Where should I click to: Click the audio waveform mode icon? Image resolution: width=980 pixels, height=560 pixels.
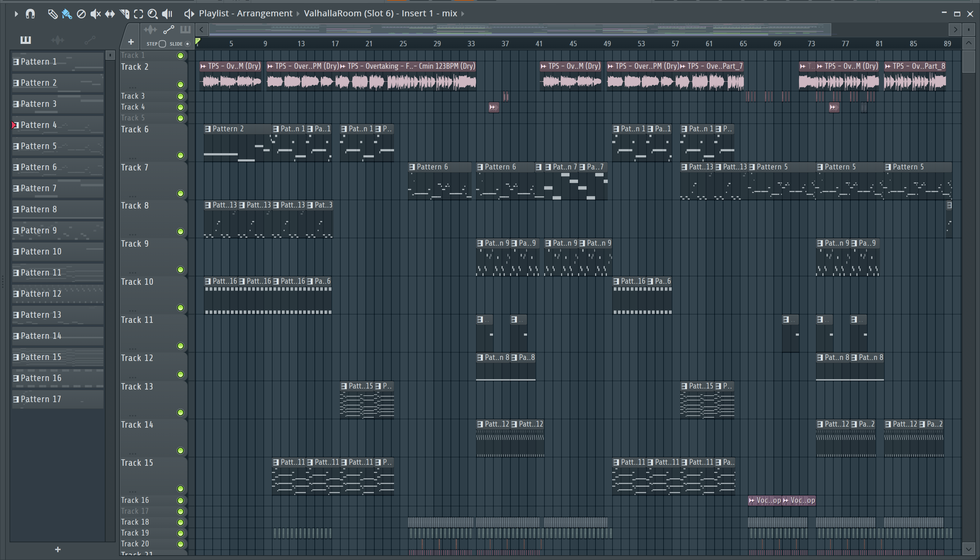click(x=150, y=30)
